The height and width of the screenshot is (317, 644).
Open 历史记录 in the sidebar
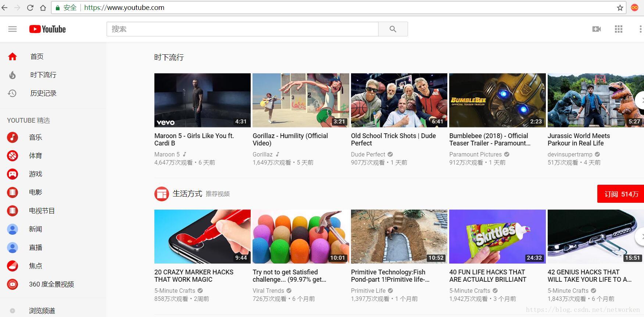click(x=43, y=93)
